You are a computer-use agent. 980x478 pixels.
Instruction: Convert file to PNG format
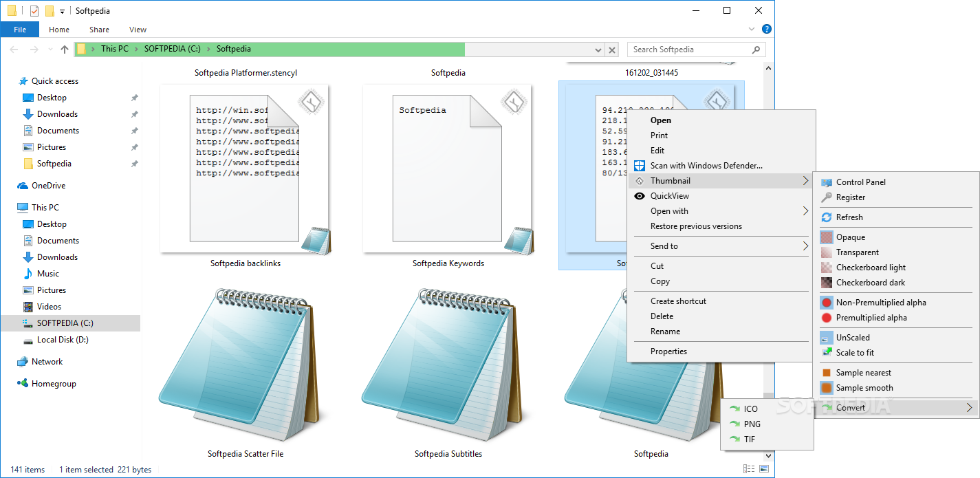tap(767, 424)
